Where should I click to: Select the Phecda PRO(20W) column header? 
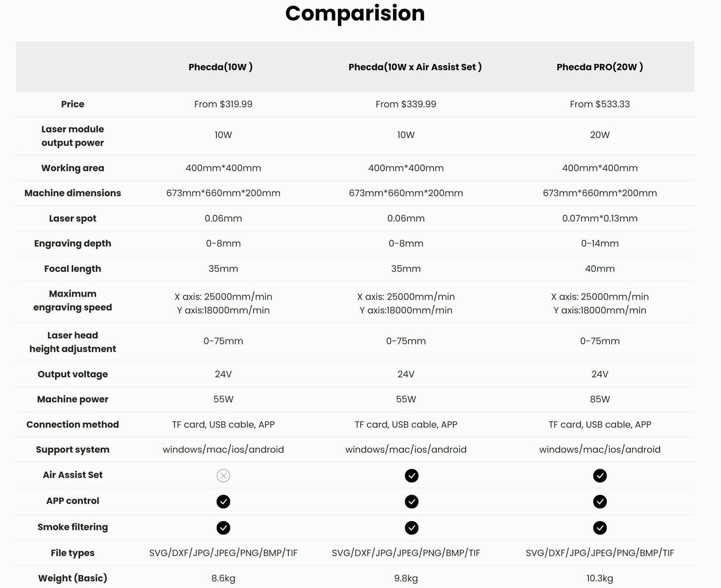[x=600, y=67]
